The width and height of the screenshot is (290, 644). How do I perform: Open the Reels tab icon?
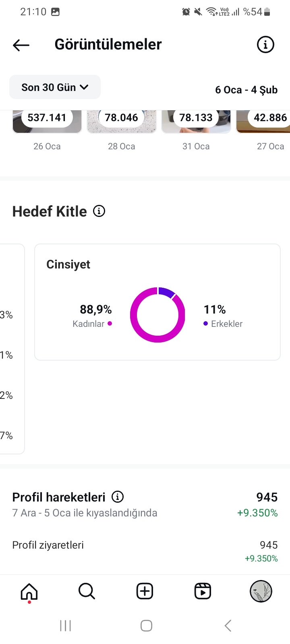coord(203,591)
